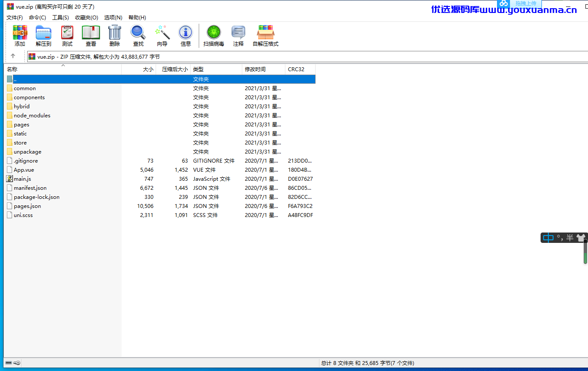Toggle 中 language mode on IME bar
The image size is (588, 371).
(x=548, y=238)
